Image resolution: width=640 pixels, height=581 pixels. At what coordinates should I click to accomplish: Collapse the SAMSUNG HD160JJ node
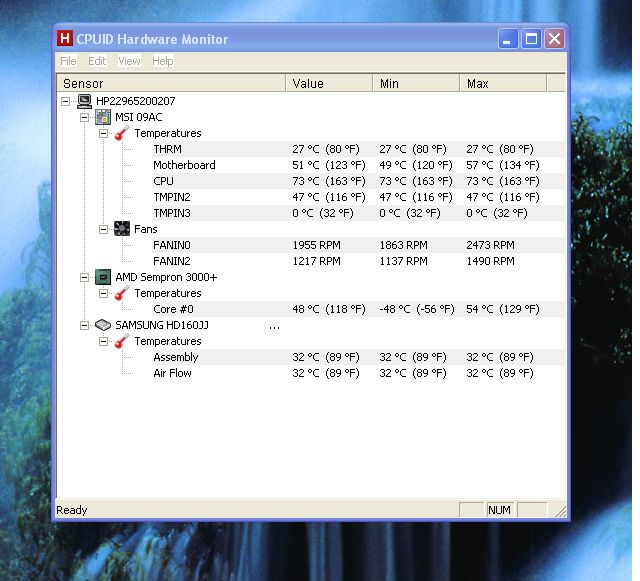[84, 325]
